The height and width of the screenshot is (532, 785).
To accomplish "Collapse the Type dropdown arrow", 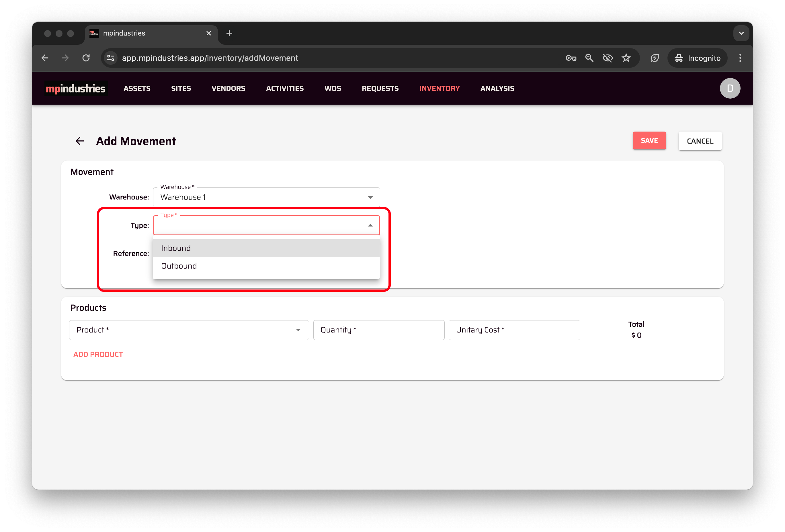I will coord(370,225).
